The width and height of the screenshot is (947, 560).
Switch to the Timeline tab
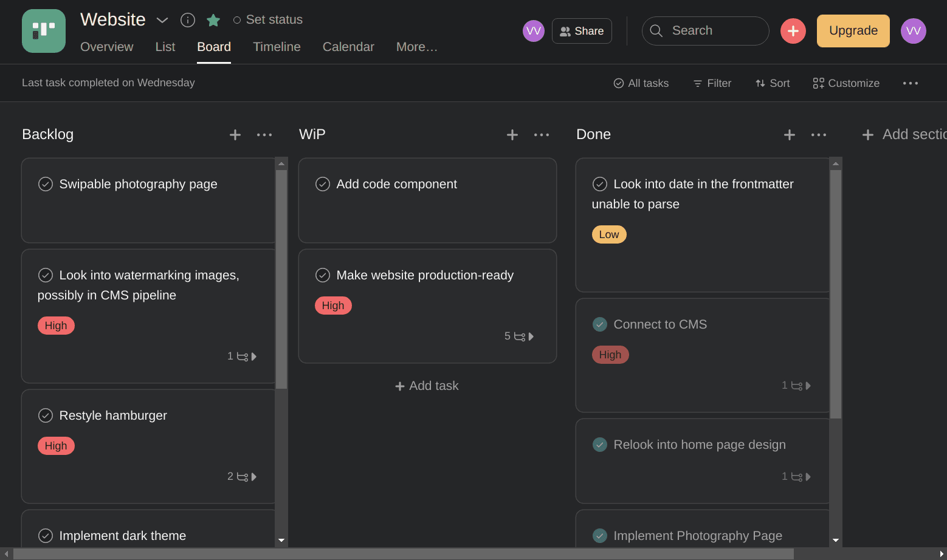click(277, 47)
